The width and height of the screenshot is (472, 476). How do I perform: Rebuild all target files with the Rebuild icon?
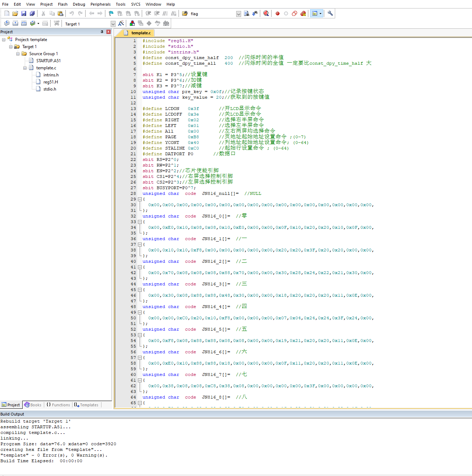point(24,23)
